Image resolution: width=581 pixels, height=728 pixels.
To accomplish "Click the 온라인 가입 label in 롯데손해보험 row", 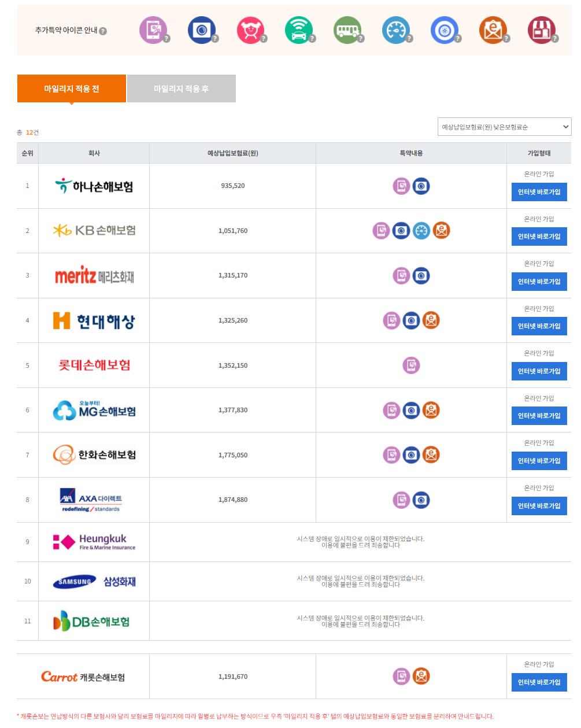I will coord(539,353).
